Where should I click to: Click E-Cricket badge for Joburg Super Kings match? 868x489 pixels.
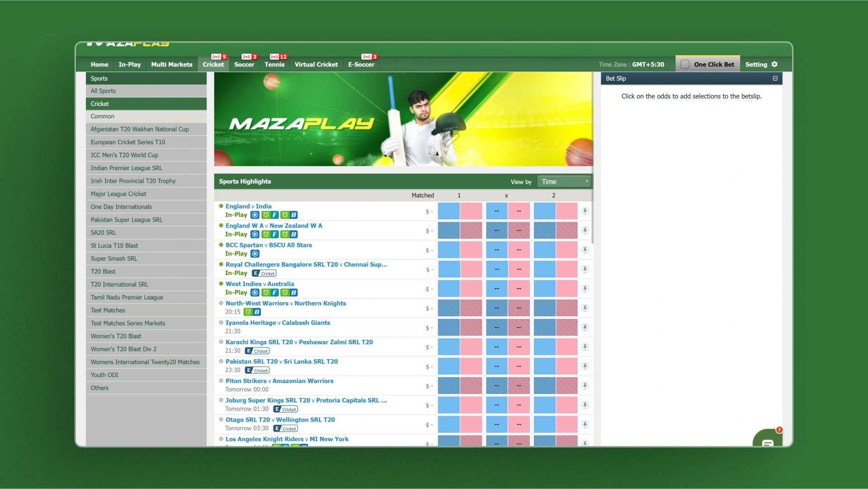(286, 409)
